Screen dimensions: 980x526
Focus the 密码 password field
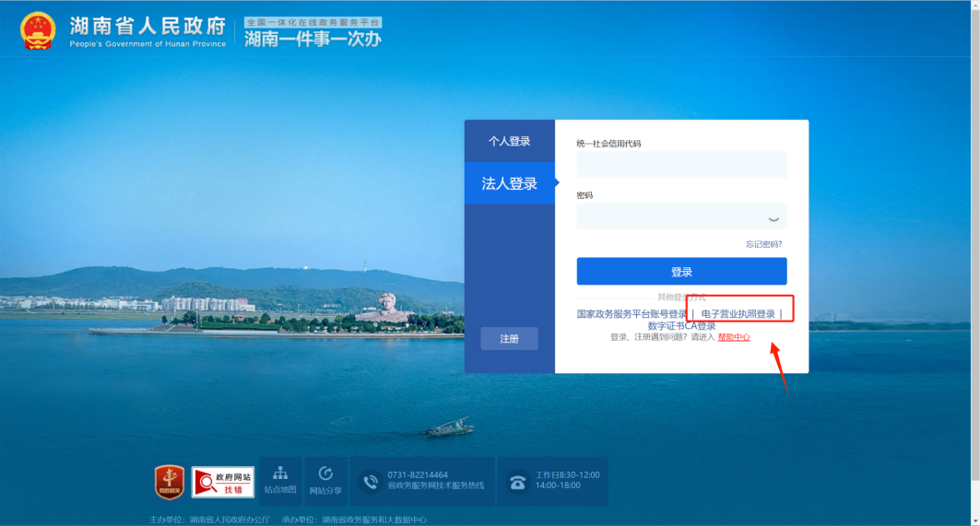[681, 216]
